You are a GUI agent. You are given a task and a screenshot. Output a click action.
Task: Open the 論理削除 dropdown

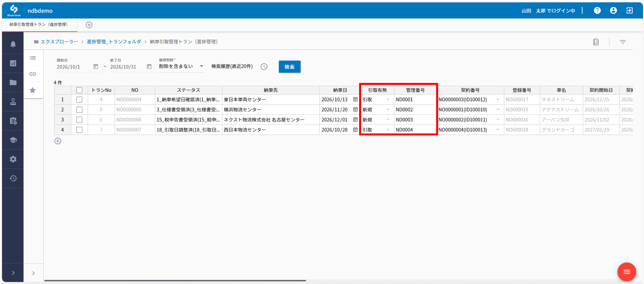[x=181, y=66]
